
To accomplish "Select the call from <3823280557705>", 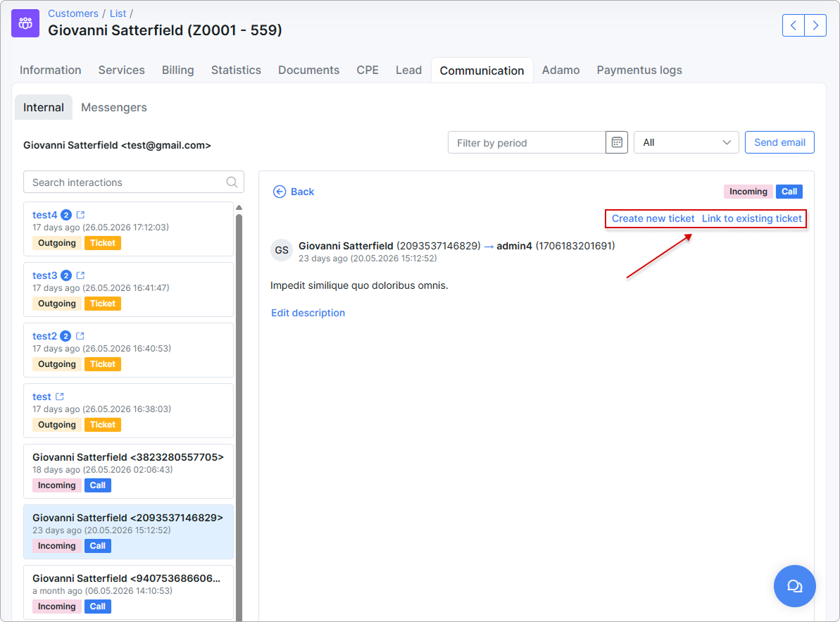I will pyautogui.click(x=128, y=471).
